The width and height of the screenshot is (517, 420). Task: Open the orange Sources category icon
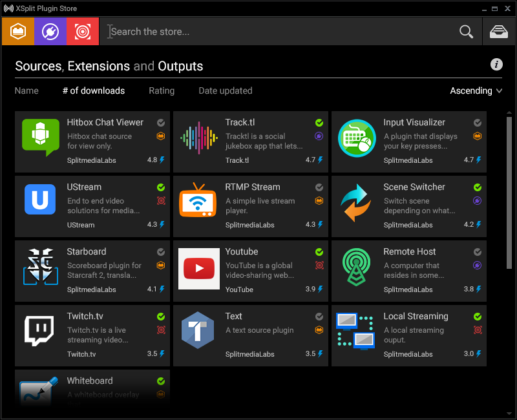click(18, 31)
